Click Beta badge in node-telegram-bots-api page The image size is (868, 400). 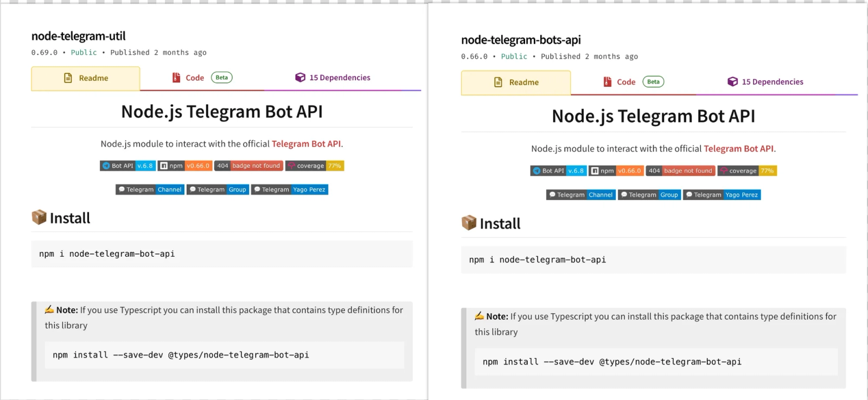(653, 82)
